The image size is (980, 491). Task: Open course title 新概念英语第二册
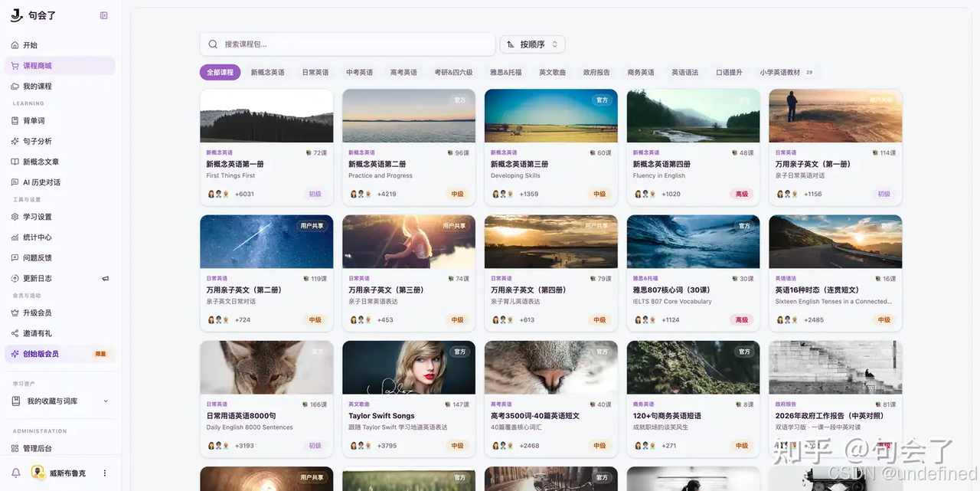377,164
